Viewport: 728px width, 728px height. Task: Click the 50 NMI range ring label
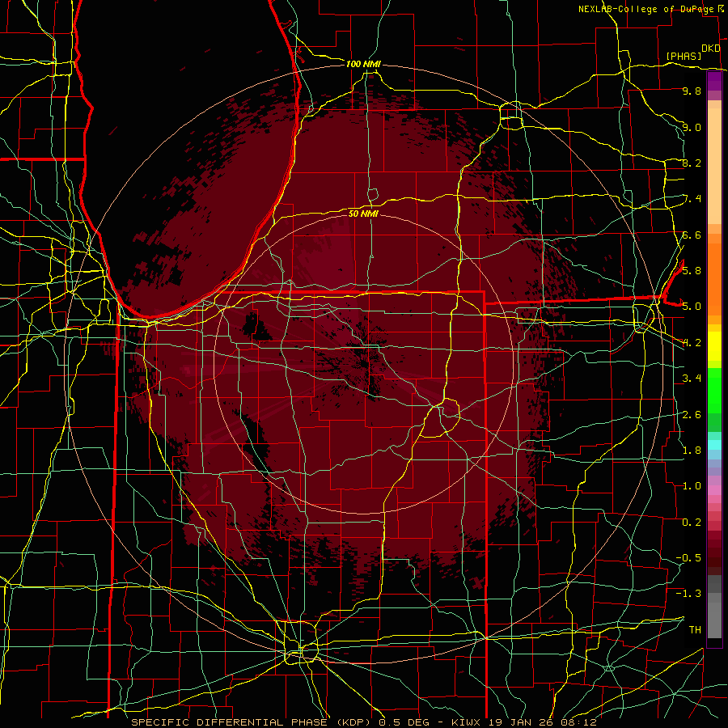click(x=363, y=214)
